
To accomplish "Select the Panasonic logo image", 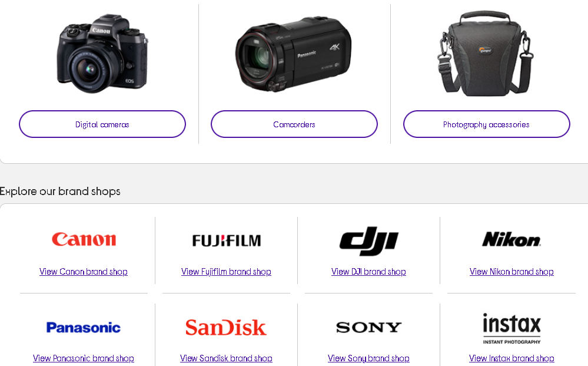I will pos(83,327).
